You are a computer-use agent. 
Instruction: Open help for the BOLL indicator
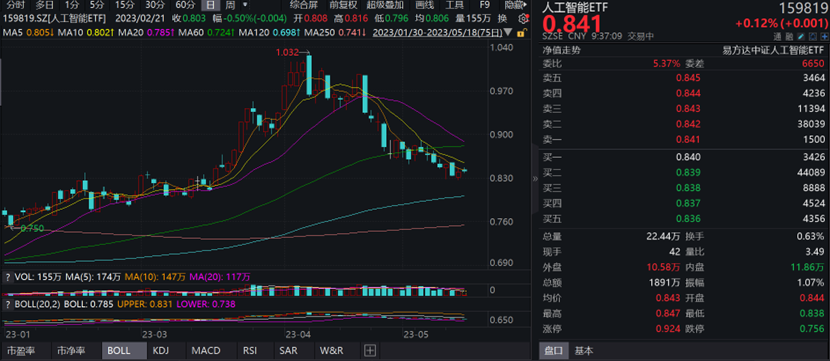pyautogui.click(x=7, y=304)
